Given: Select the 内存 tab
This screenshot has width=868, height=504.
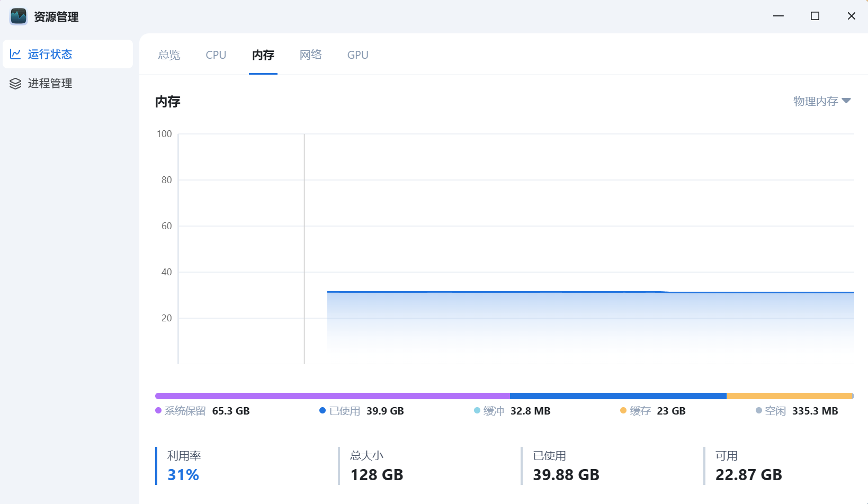Looking at the screenshot, I should click(x=263, y=55).
